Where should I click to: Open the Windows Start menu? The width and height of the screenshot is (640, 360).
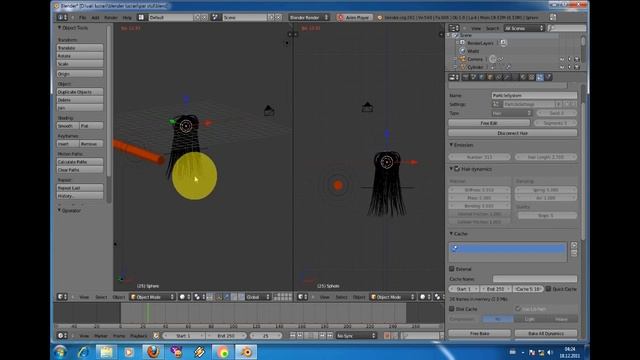[x=60, y=352]
